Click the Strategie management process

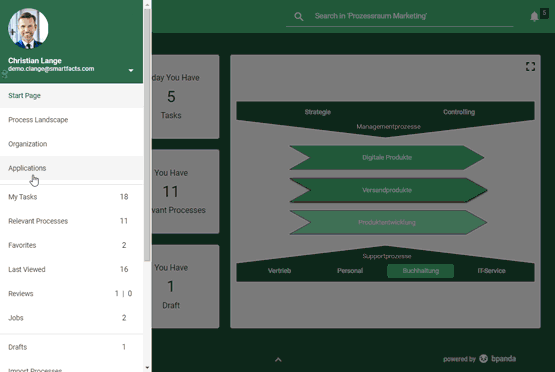click(x=317, y=112)
